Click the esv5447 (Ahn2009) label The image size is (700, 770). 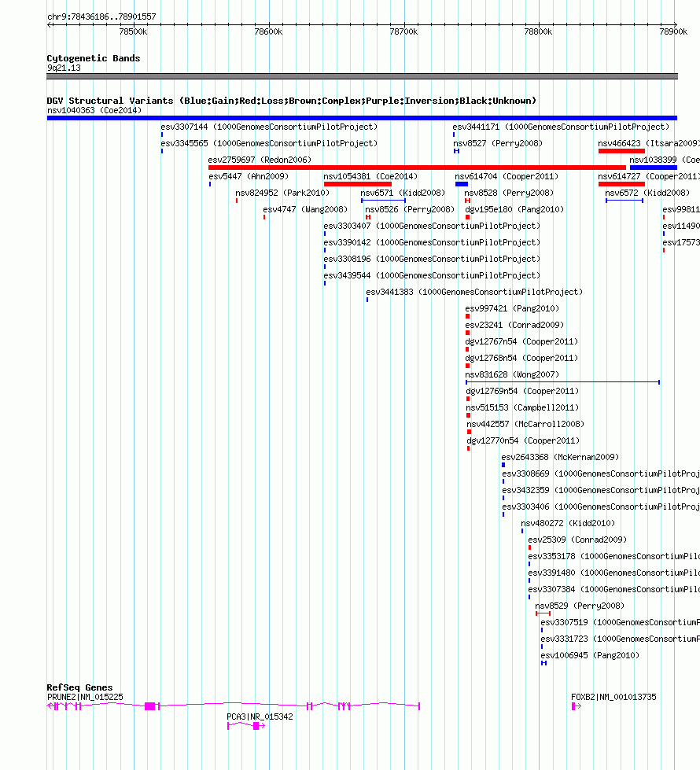[x=249, y=176]
